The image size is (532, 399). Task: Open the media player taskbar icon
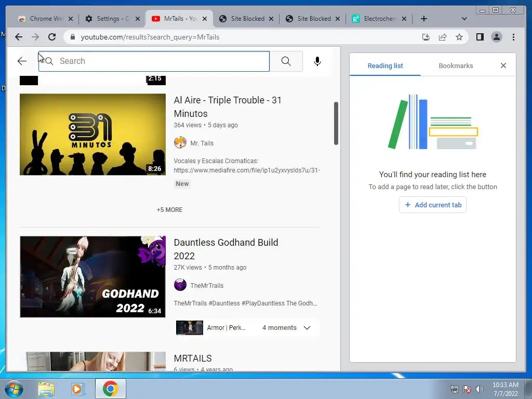(x=77, y=389)
